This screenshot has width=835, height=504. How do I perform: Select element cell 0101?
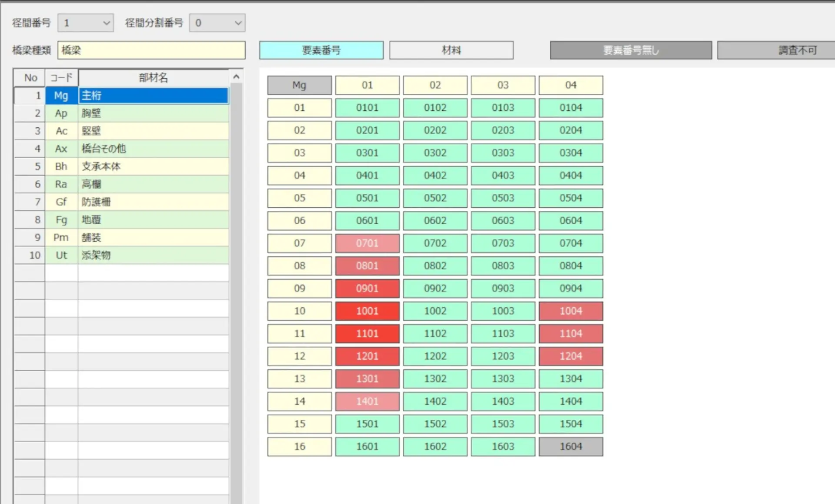tap(367, 108)
